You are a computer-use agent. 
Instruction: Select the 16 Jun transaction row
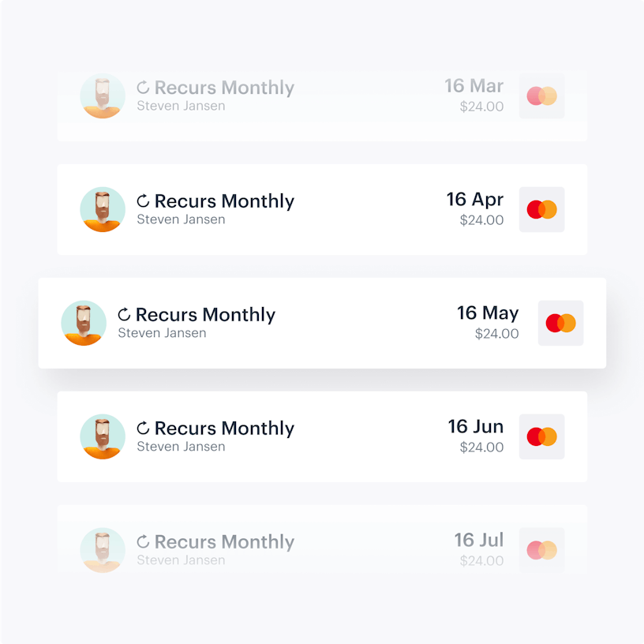click(322, 436)
